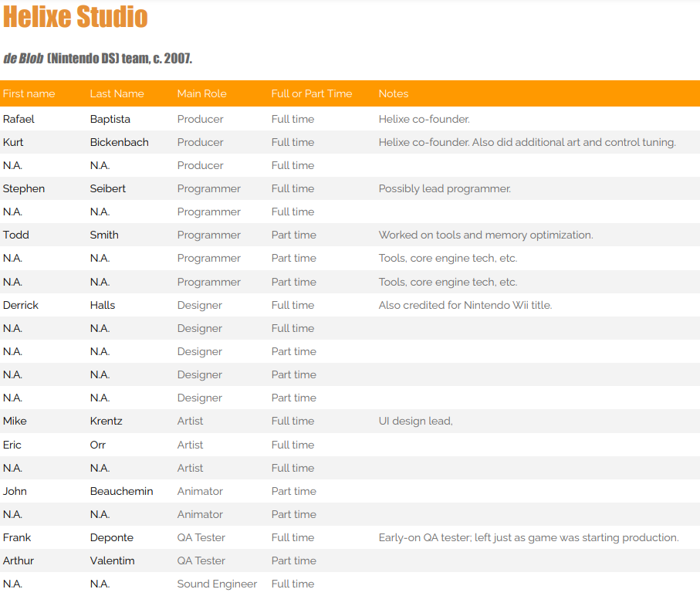The width and height of the screenshot is (700, 596).
Task: Click Part time in Todd Smith's row
Action: pos(294,235)
